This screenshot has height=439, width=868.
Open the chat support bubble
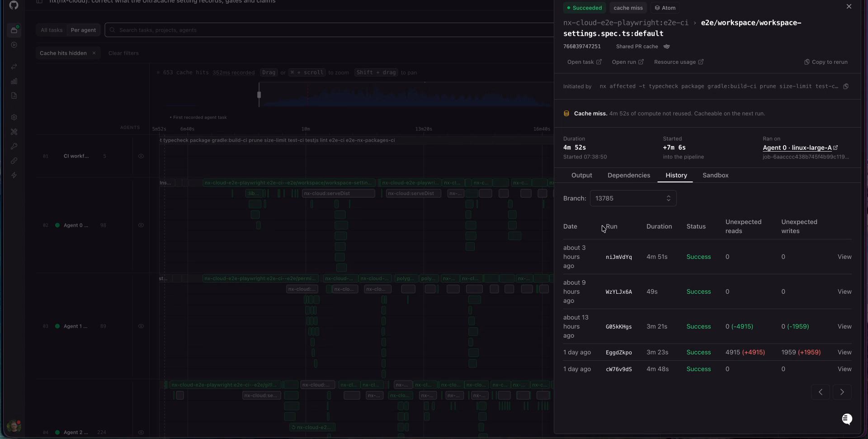[847, 419]
